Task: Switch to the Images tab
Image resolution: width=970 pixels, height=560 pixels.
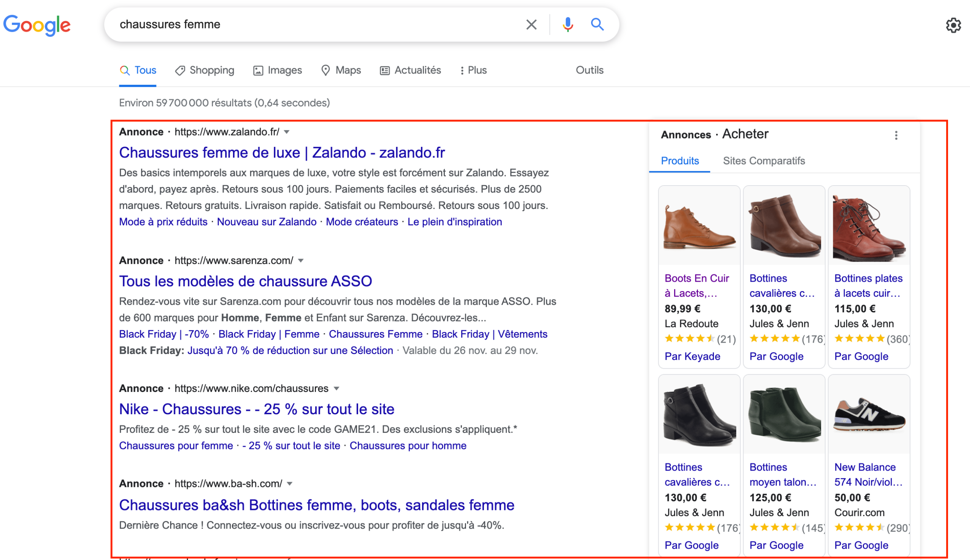Action: click(x=277, y=70)
